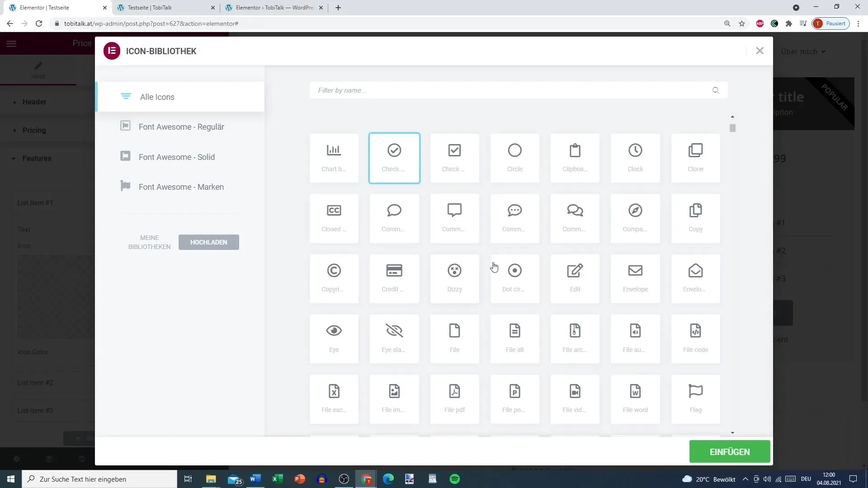Select the Check square icon
The image size is (868, 488).
click(454, 158)
